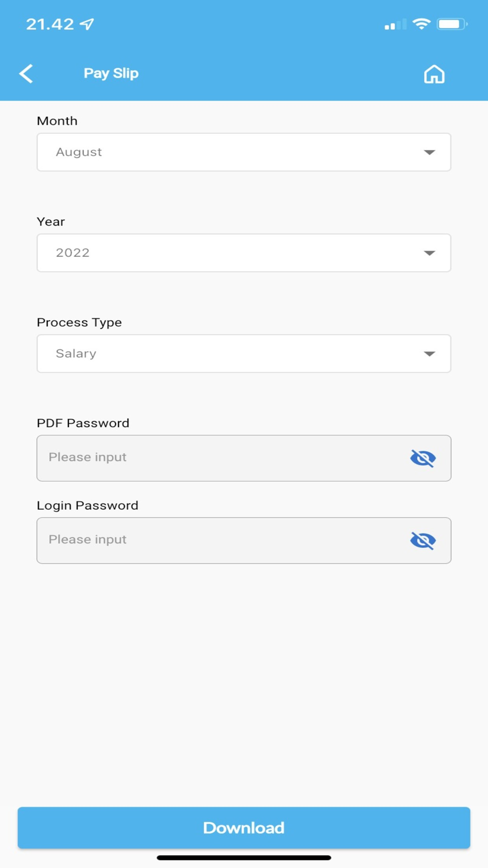Focus the PDF Password input field

(220, 458)
